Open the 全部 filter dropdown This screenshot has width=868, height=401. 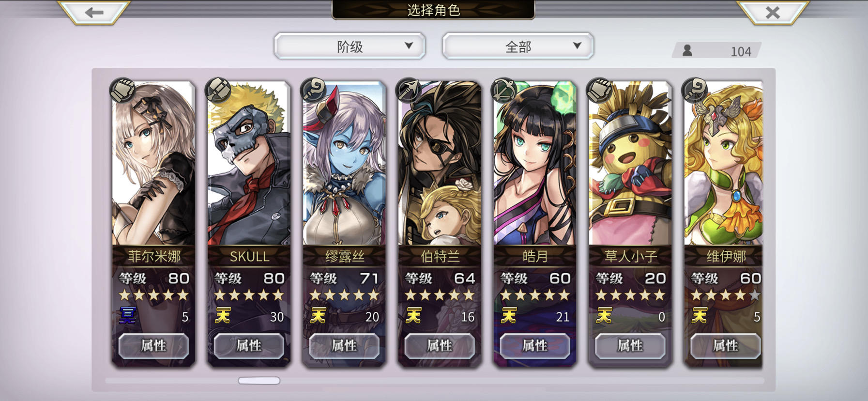click(518, 46)
